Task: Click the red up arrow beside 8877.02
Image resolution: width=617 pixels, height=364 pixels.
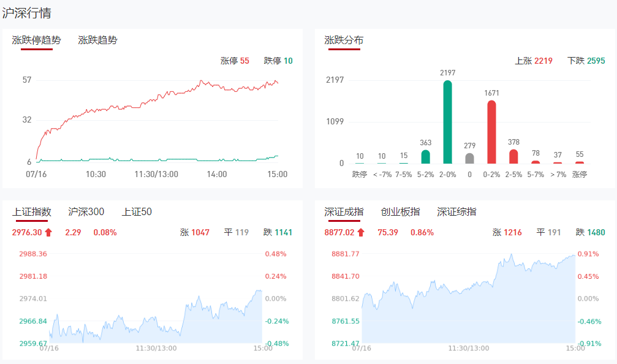Action: 361,232
